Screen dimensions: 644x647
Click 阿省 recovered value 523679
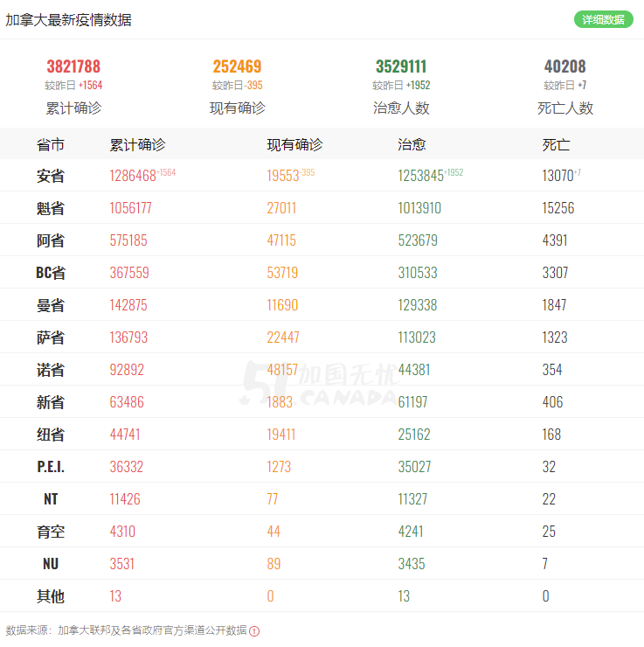click(418, 240)
